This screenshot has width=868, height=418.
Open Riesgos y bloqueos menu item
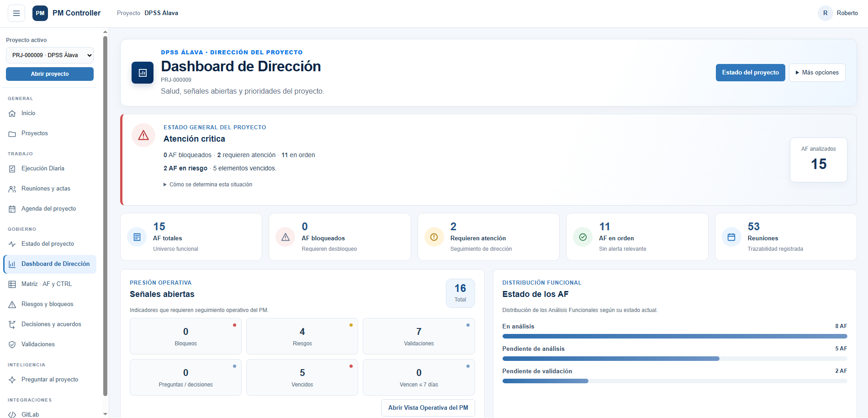[x=50, y=304]
